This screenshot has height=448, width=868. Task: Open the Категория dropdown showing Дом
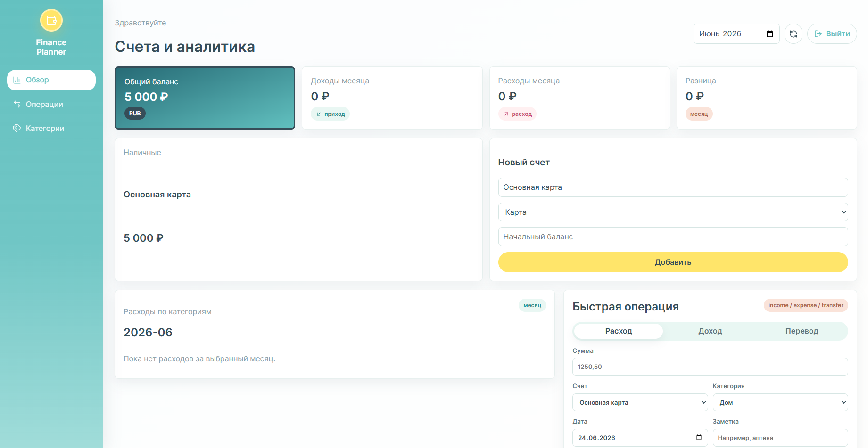coord(780,402)
